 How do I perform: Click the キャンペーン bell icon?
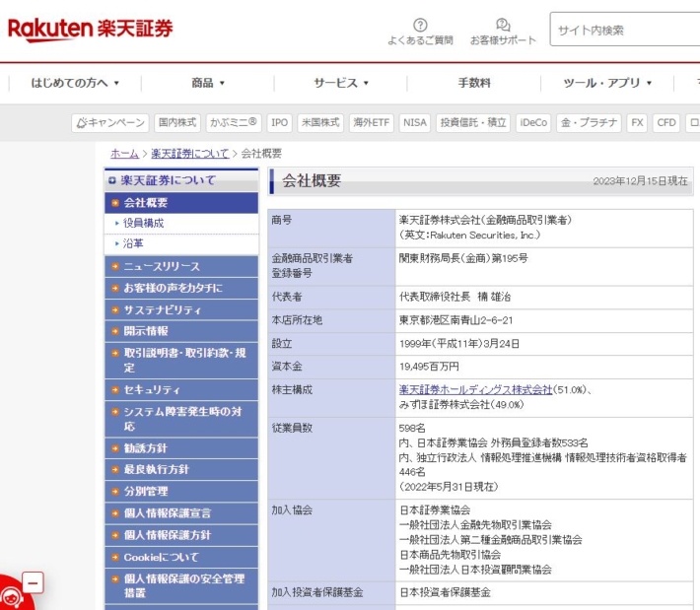[x=81, y=123]
